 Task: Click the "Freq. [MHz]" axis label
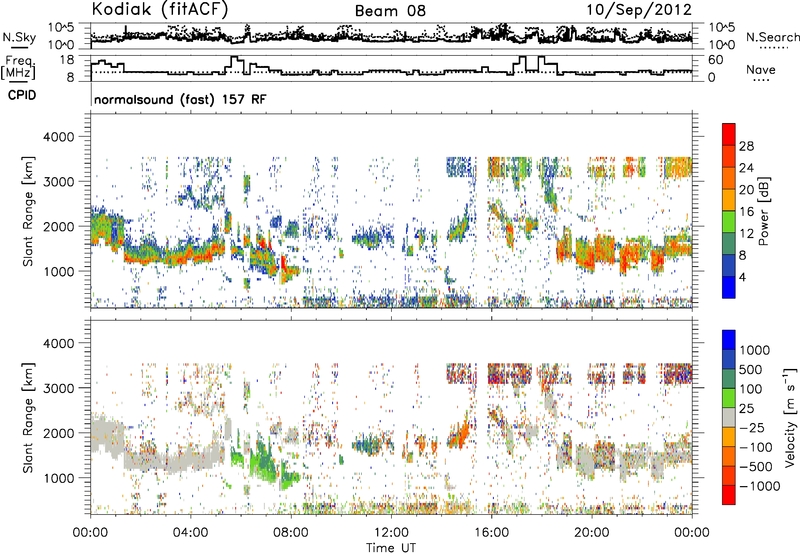coord(18,67)
